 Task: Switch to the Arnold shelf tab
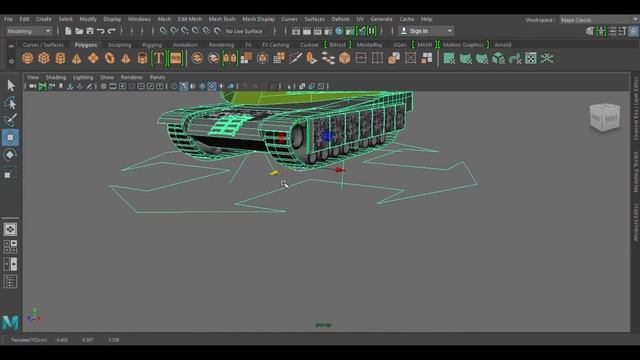tap(503, 45)
